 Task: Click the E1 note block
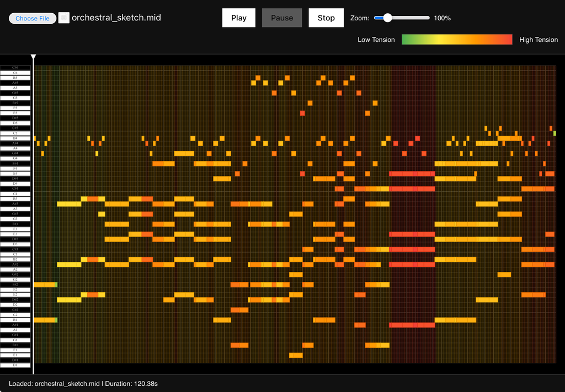tap(296, 355)
